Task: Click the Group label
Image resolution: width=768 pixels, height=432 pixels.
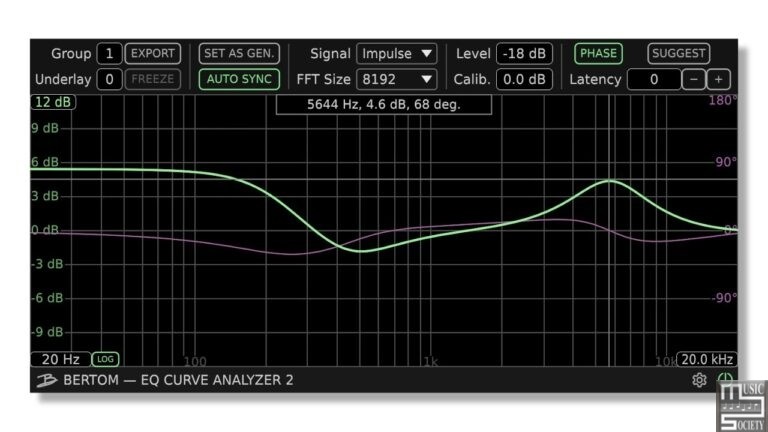Action: pyautogui.click(x=71, y=54)
